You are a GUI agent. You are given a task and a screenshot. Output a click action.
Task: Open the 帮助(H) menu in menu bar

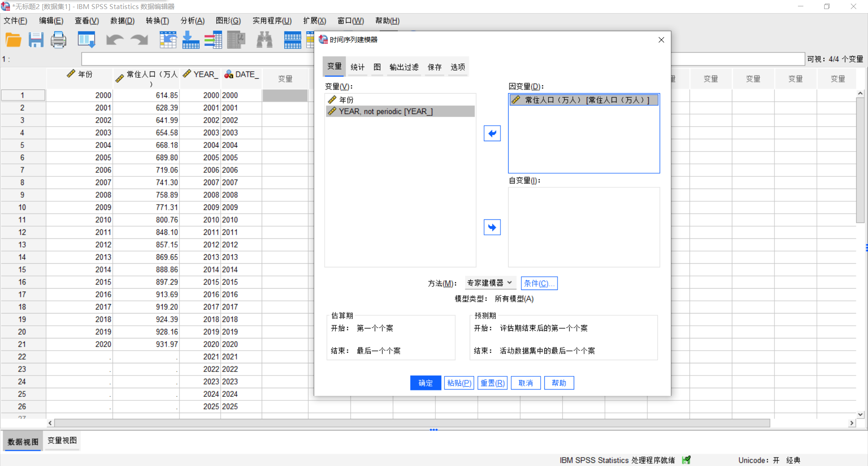pos(387,21)
